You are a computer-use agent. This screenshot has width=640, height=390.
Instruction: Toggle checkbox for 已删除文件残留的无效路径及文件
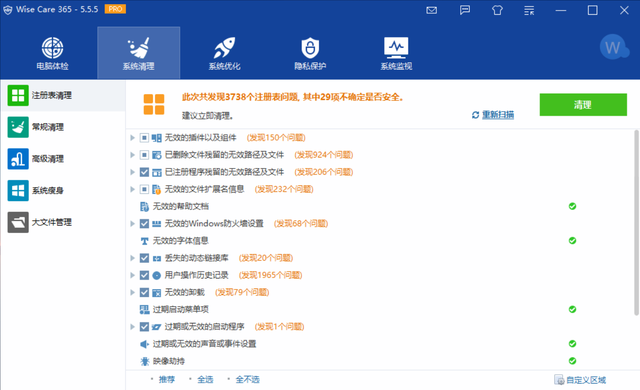coord(144,155)
